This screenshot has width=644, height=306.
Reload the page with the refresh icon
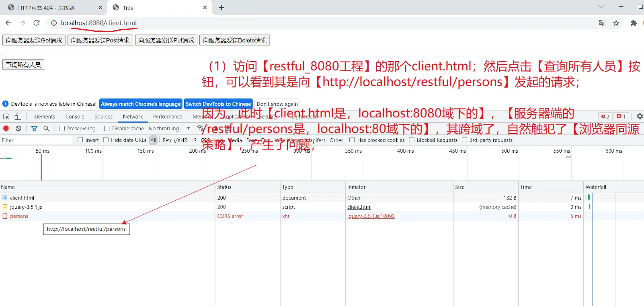click(x=37, y=23)
